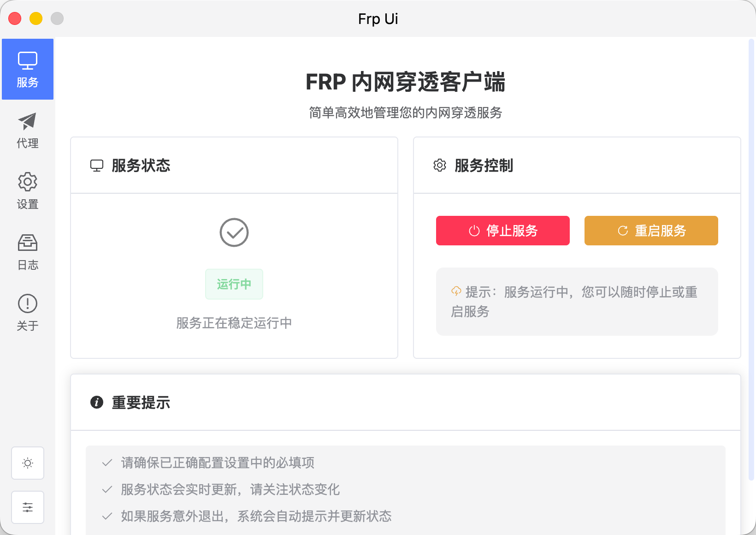Click the gear icon beside 服务控制

440,165
